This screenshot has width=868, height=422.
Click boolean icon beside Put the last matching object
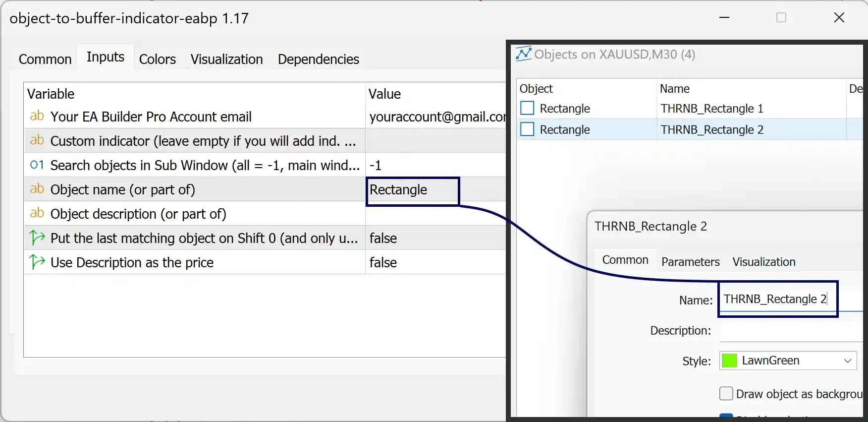[x=37, y=238]
